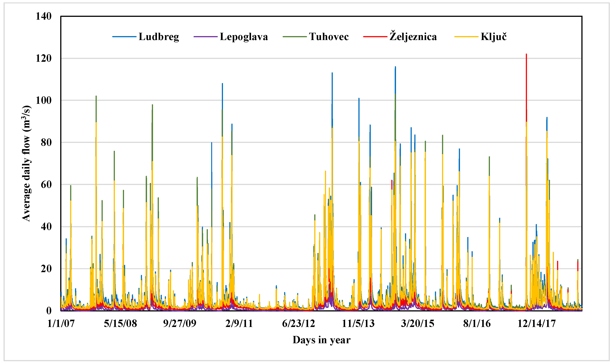Click the blue Ludbreg legend line

(x=124, y=37)
